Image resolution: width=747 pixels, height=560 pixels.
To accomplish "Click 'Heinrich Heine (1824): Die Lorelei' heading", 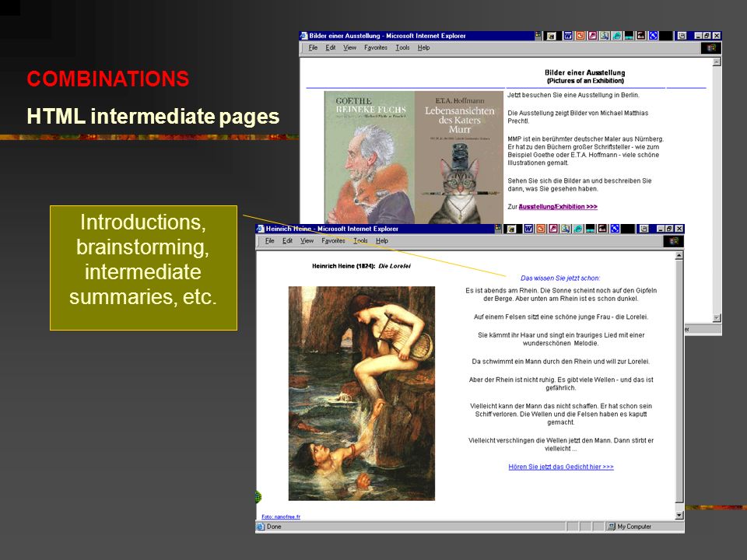I will (x=361, y=266).
